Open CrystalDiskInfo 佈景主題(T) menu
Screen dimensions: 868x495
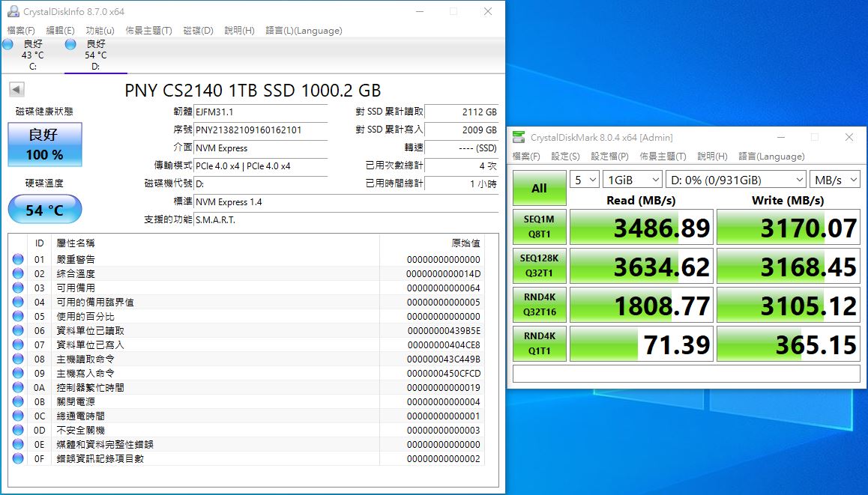point(148,31)
